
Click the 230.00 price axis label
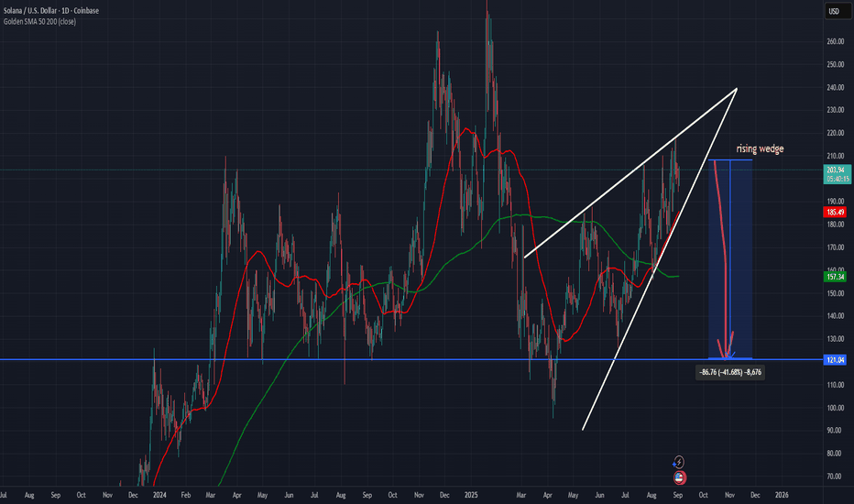(836, 110)
